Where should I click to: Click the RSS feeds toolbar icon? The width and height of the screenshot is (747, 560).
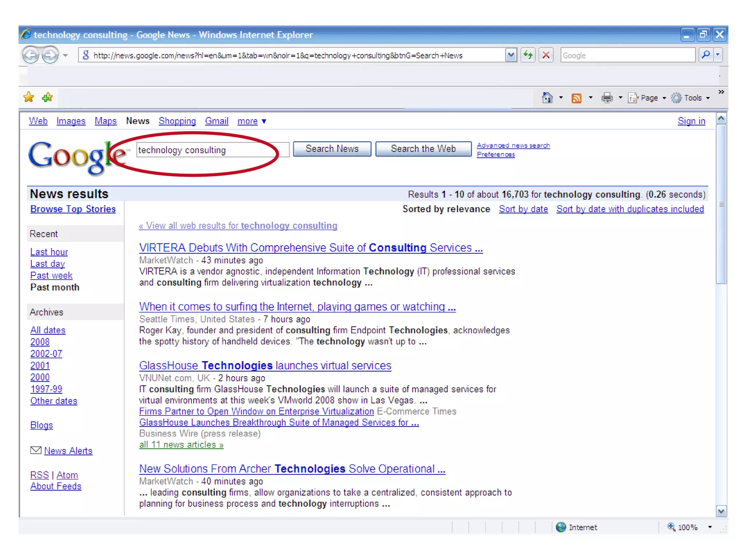576,98
